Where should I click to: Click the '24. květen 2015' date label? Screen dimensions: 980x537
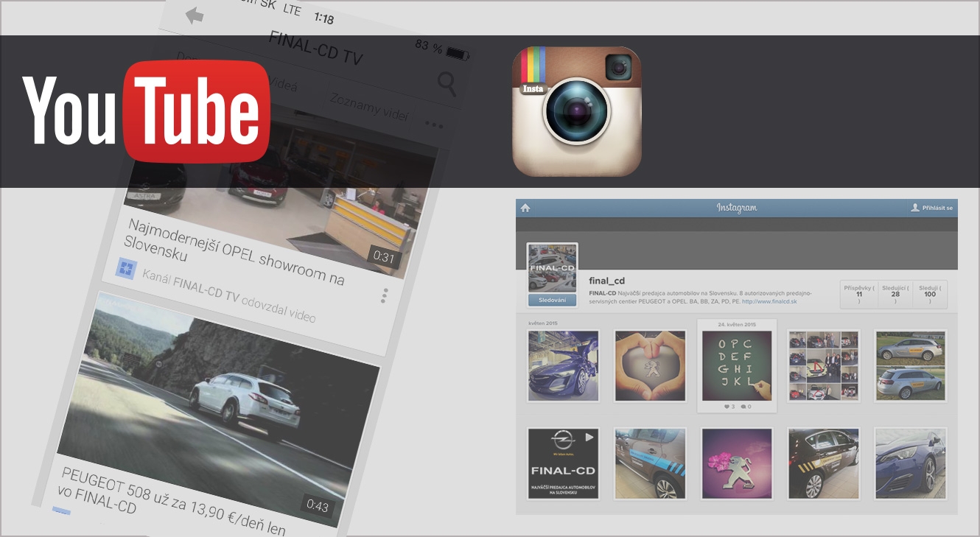click(x=737, y=325)
